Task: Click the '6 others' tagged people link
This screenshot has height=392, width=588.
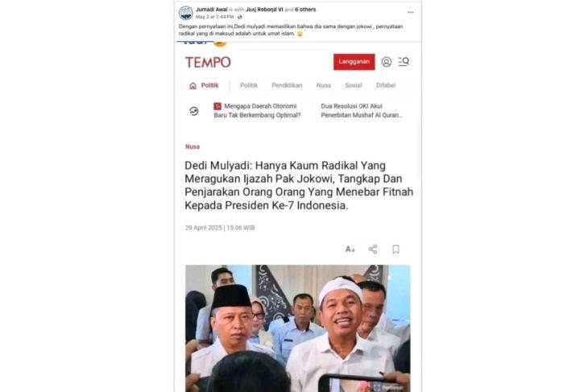Action: pos(305,10)
